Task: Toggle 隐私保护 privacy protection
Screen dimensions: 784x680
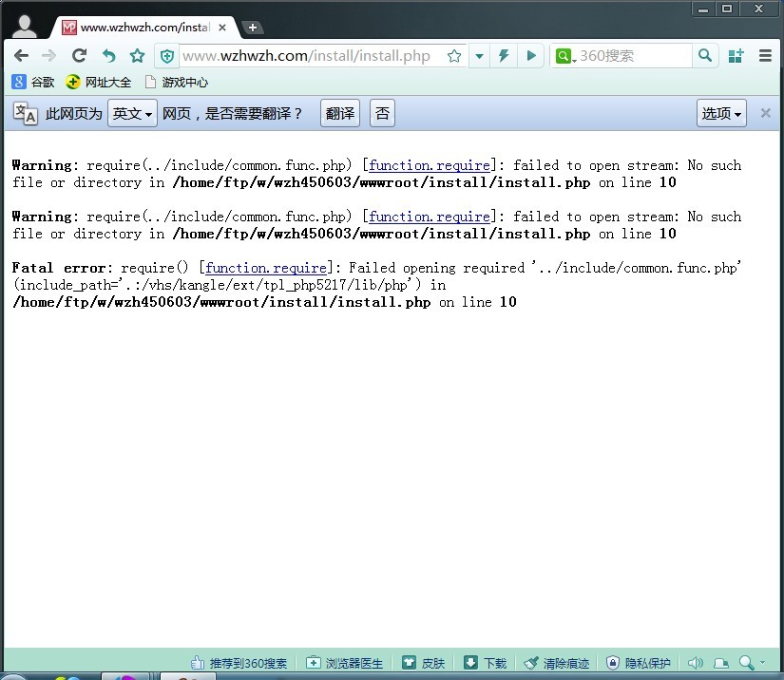Action: 639,663
